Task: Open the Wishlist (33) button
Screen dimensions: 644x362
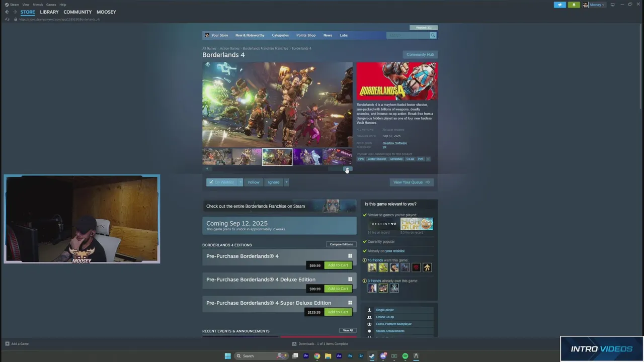Action: click(424, 28)
